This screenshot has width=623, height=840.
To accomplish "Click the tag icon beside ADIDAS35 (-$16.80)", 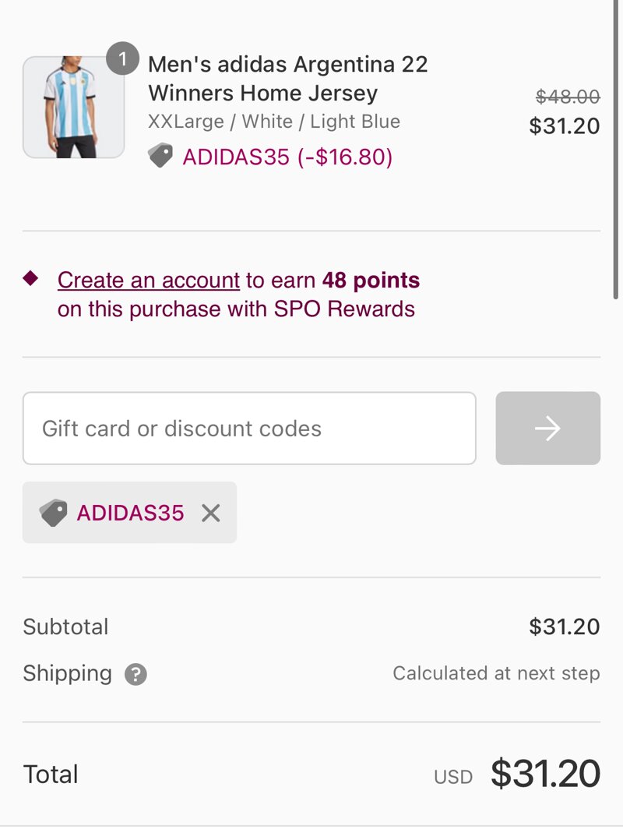I will (160, 156).
